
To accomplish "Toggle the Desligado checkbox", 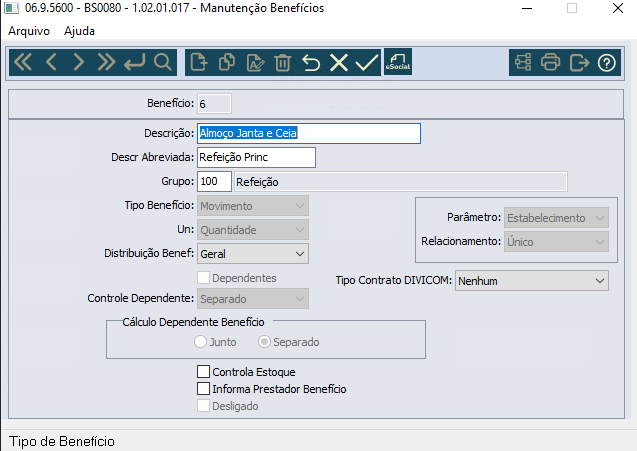I will [x=203, y=406].
